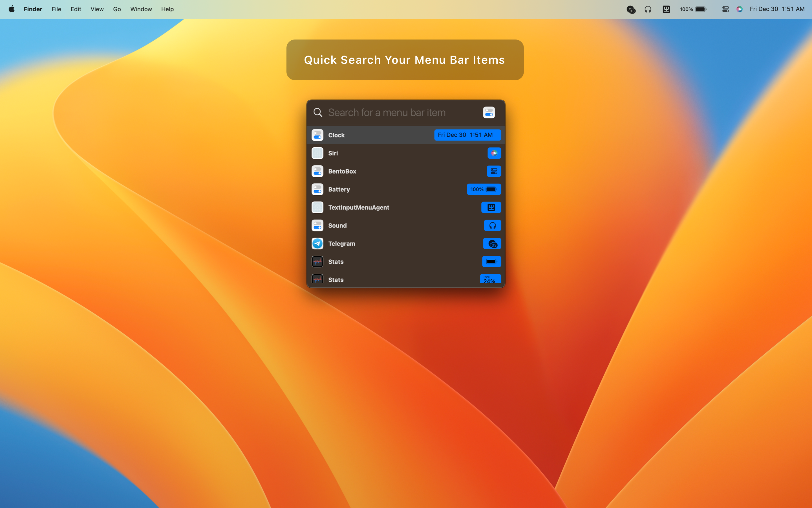Activate Siri from the menu bar
Viewport: 812px width, 508px height.
tap(740, 9)
